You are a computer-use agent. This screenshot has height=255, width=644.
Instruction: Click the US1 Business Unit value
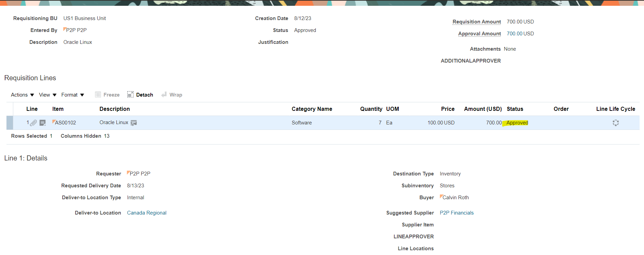[x=84, y=18]
